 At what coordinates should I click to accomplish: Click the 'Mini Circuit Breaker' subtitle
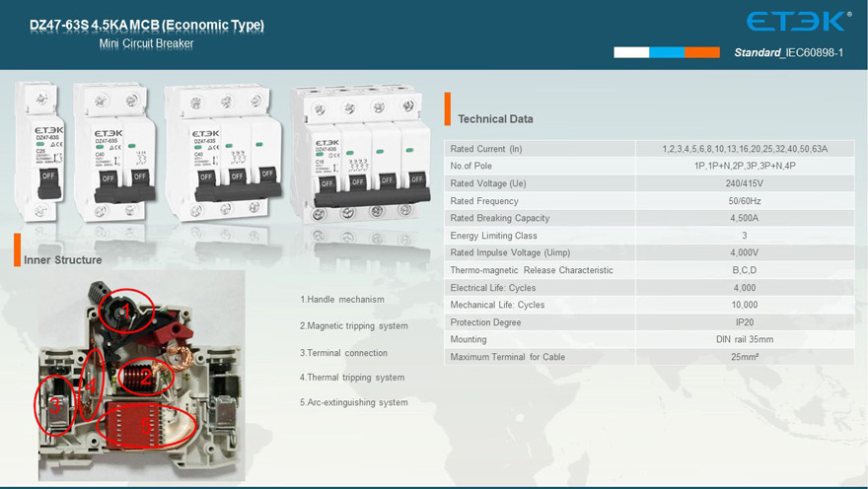[146, 43]
